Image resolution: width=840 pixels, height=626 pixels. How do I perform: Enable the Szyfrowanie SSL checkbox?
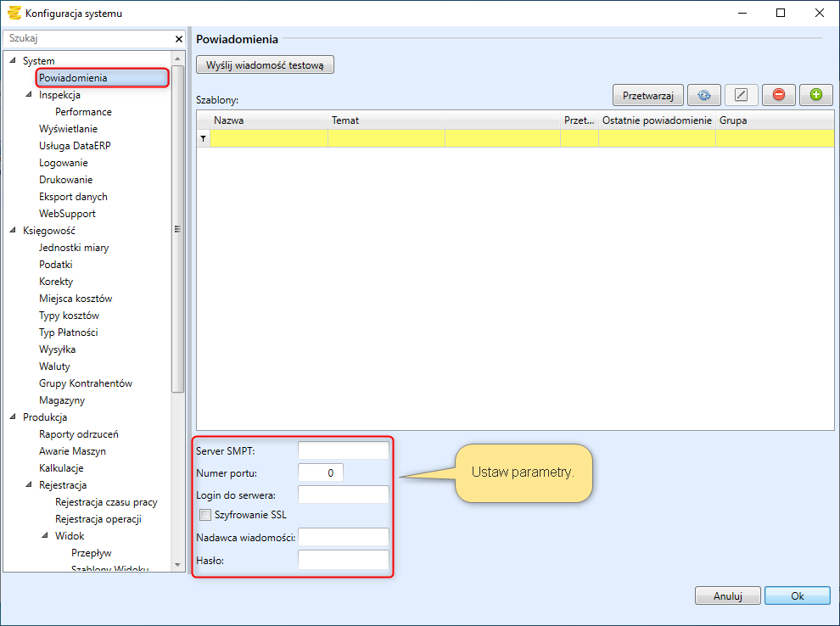(x=205, y=514)
